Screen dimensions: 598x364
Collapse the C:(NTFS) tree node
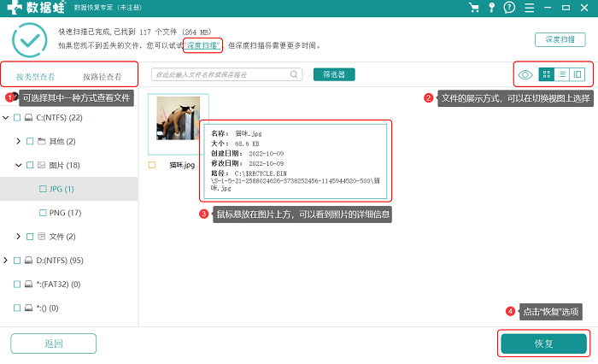6,118
